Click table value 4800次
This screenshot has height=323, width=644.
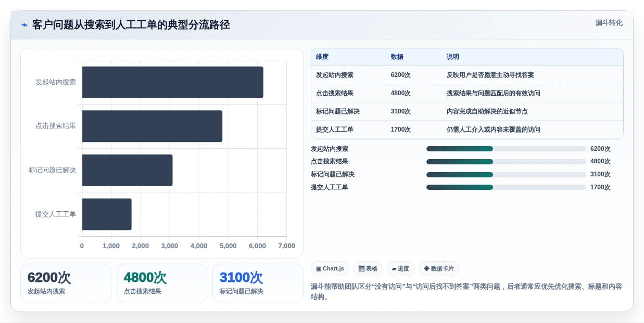401,93
